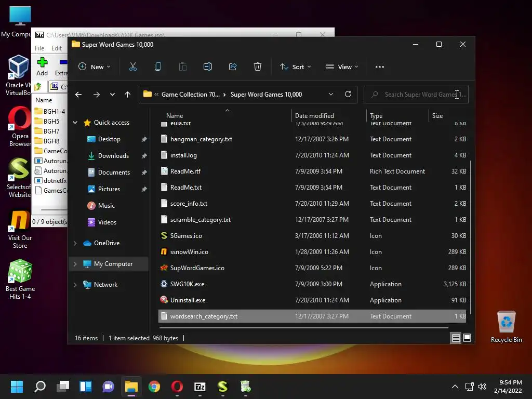532x399 pixels.
Task: Go to Desktop in Quick access
Action: point(109,139)
